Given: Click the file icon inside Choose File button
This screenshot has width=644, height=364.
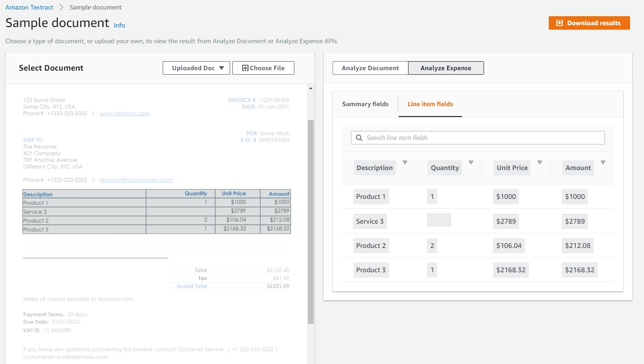Looking at the screenshot, I should [246, 67].
